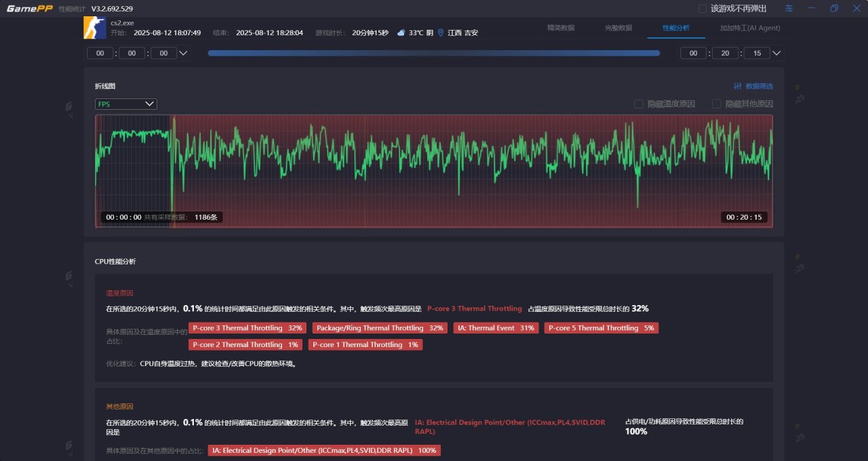Restore the GamePP window size
This screenshot has width=868, height=461.
tap(834, 9)
